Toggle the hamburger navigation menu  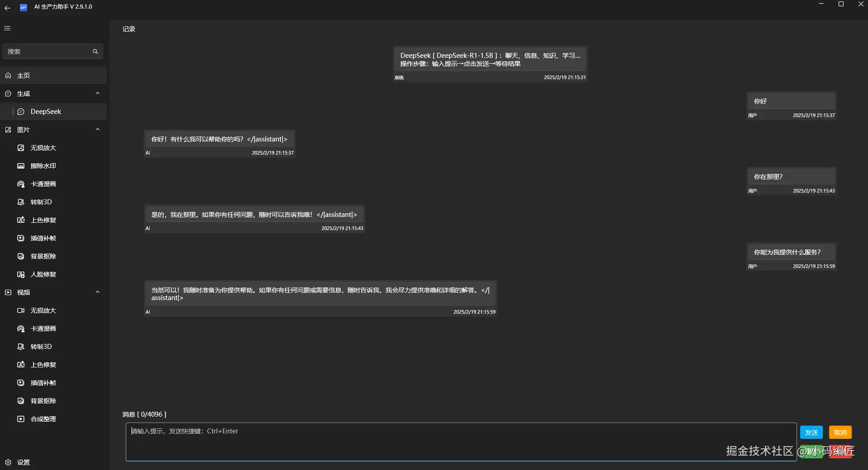pos(7,28)
